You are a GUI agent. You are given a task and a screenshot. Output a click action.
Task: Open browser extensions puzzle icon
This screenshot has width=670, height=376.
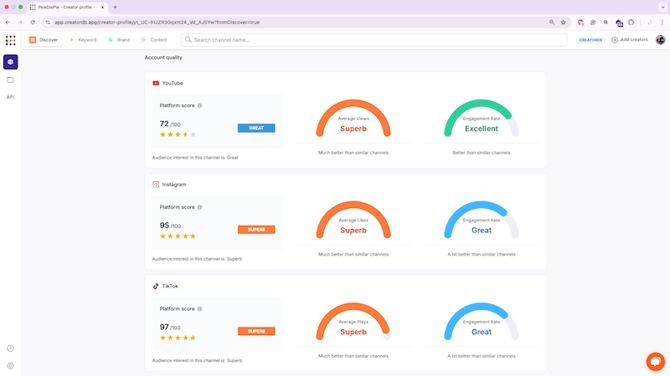click(632, 22)
